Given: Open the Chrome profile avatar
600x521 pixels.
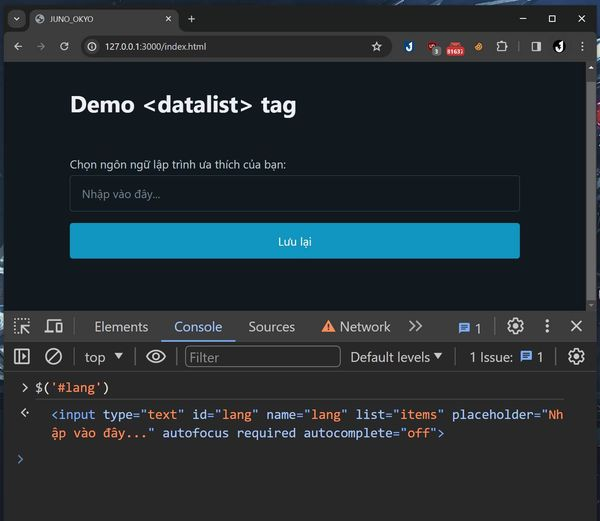Looking at the screenshot, I should [559, 47].
